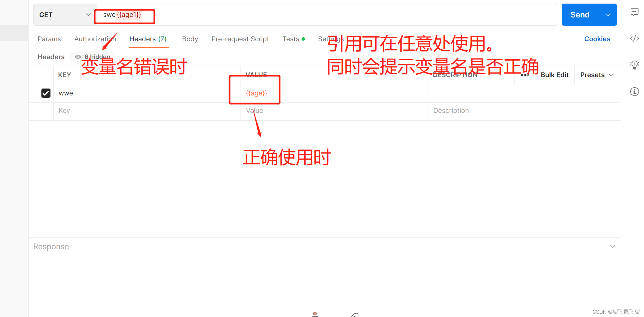Expand the Response panel chevron

coord(612,246)
